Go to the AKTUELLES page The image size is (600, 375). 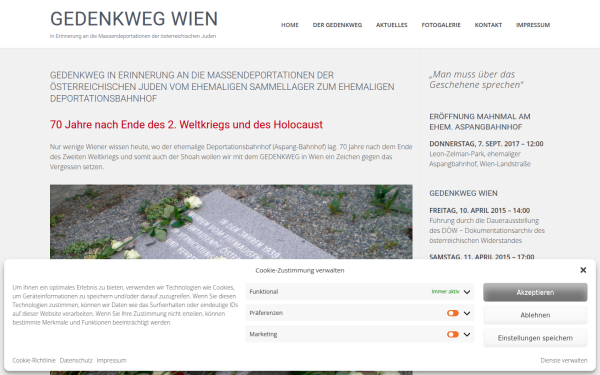point(391,25)
